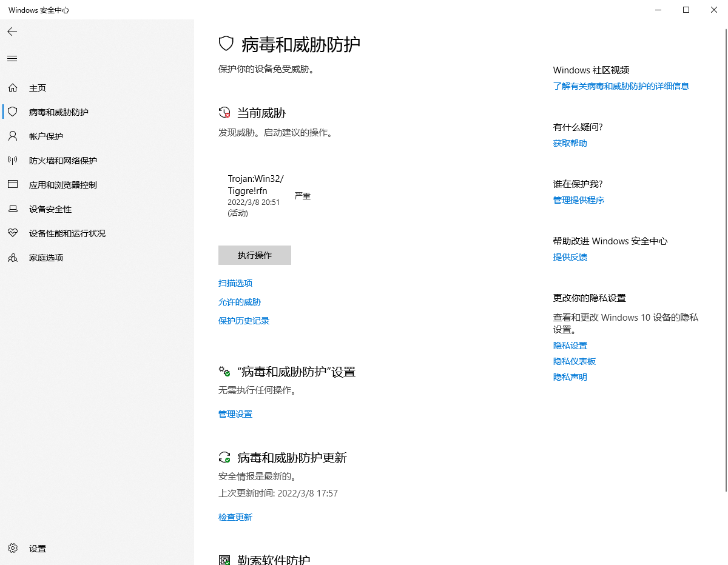Screen dimensions: 728x565
Task: Open 设备安全性 from its icon
Action: click(13, 209)
